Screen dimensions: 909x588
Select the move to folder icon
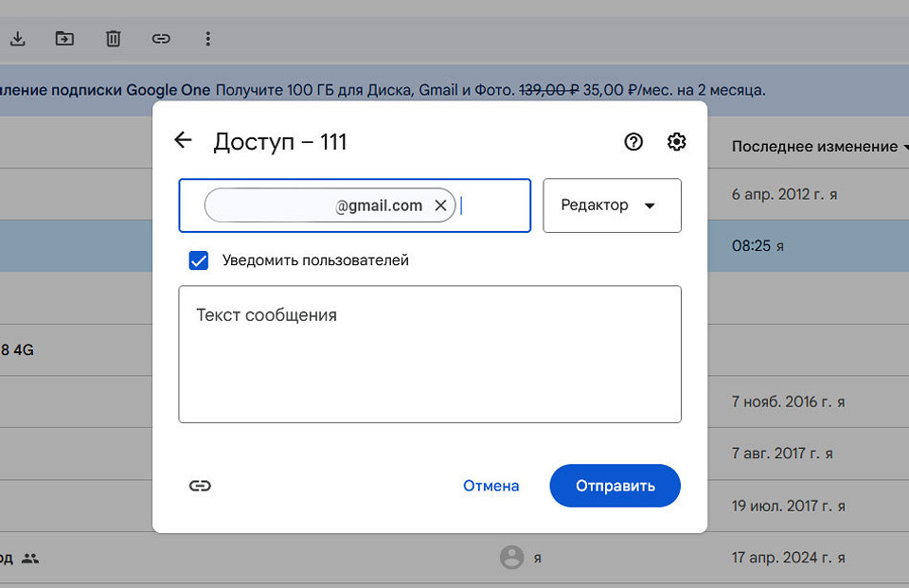coord(65,39)
